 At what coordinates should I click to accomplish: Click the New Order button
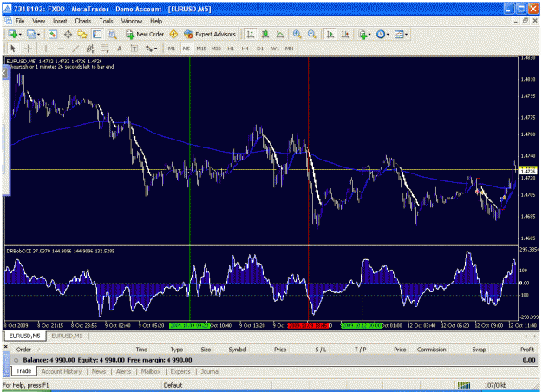145,34
